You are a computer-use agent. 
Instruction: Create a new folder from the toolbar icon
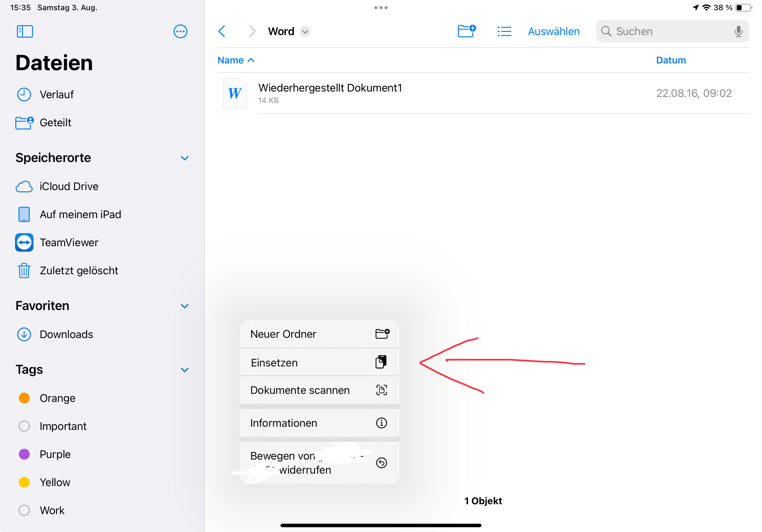coord(466,31)
